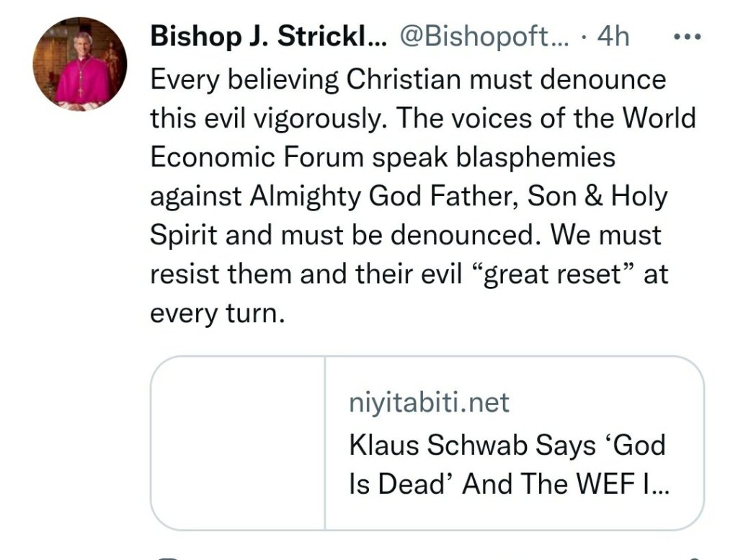
Task: Open the tweet's three-dot more options menu
Action: 686,36
